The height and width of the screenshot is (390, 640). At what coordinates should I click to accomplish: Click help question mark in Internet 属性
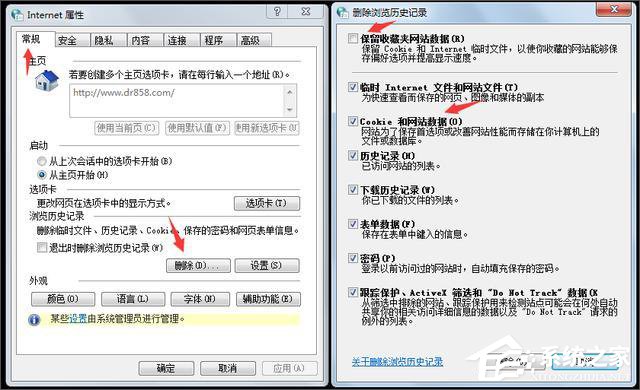coord(277,12)
